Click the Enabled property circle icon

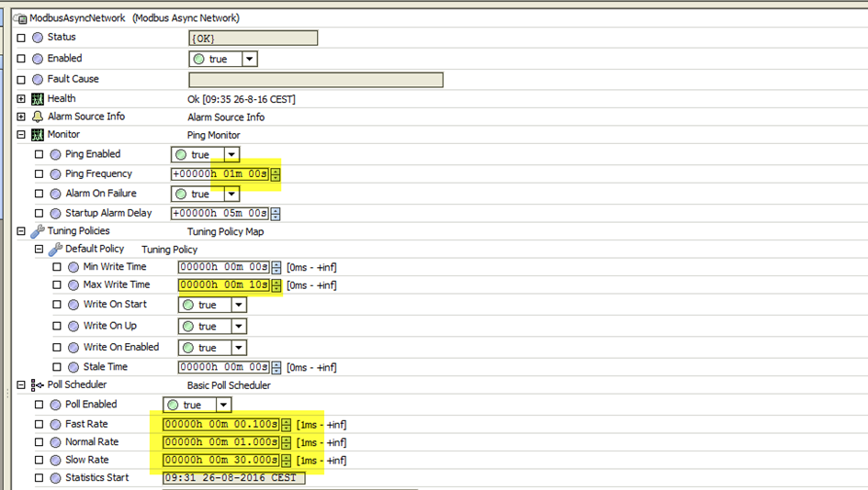[38, 59]
